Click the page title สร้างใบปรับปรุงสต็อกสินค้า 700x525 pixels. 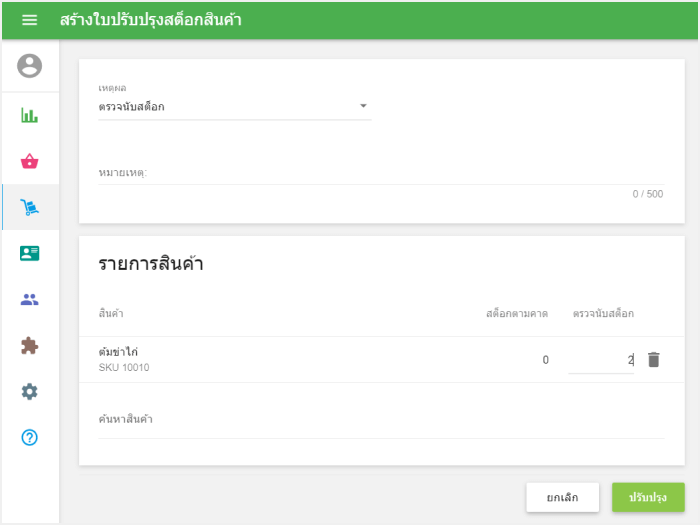tap(151, 20)
